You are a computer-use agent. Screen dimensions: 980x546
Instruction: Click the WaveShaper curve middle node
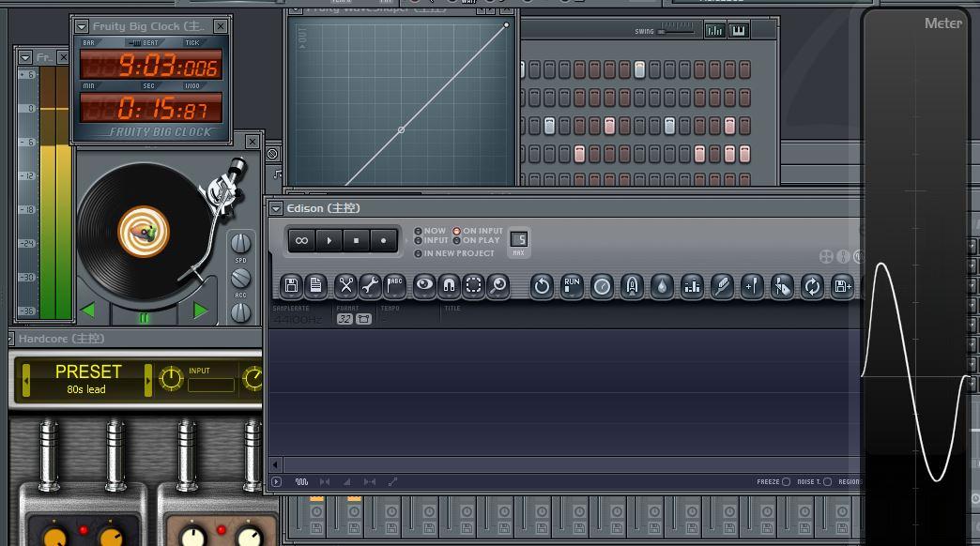(401, 130)
